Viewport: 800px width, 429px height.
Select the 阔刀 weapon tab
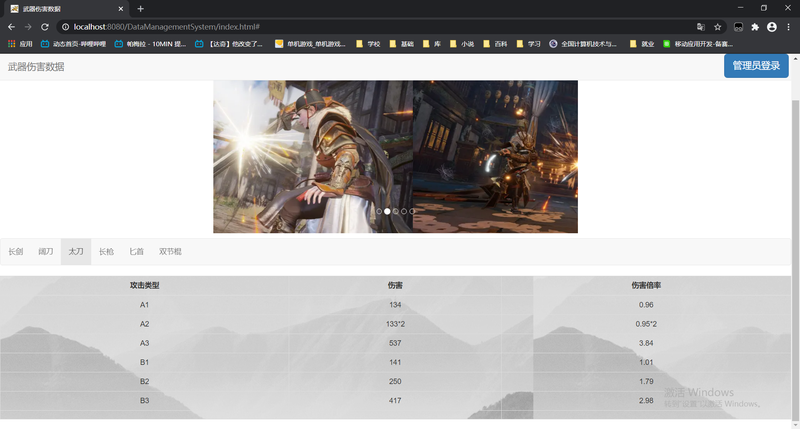click(46, 251)
